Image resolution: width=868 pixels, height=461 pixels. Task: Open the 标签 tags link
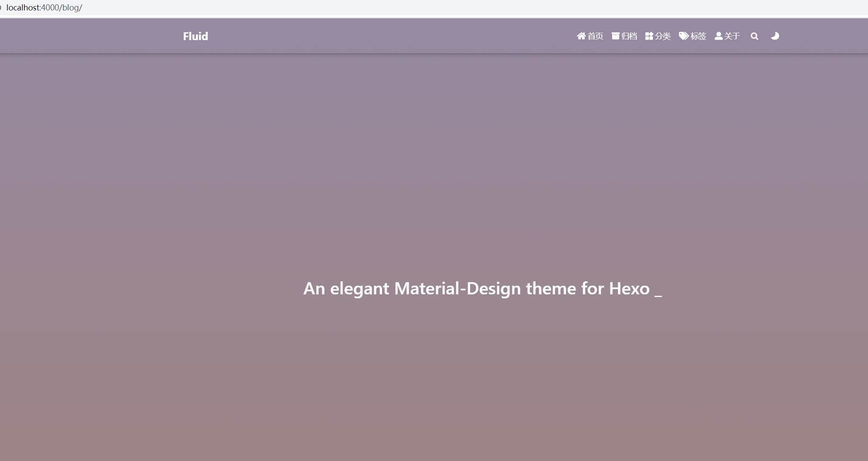698,36
